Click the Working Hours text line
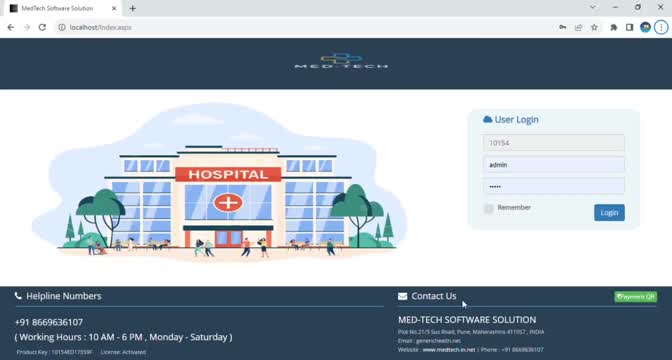This screenshot has width=672, height=360. 123,337
